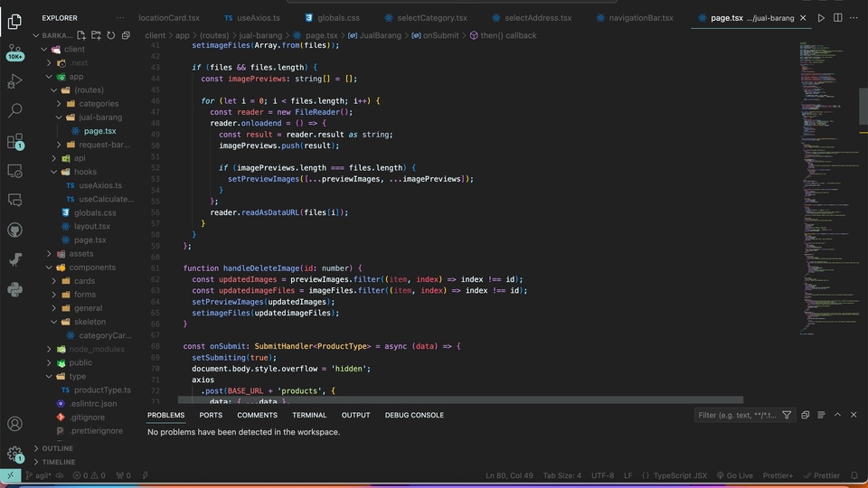Switch to globals.css tab
868x488 pixels.
click(x=332, y=18)
